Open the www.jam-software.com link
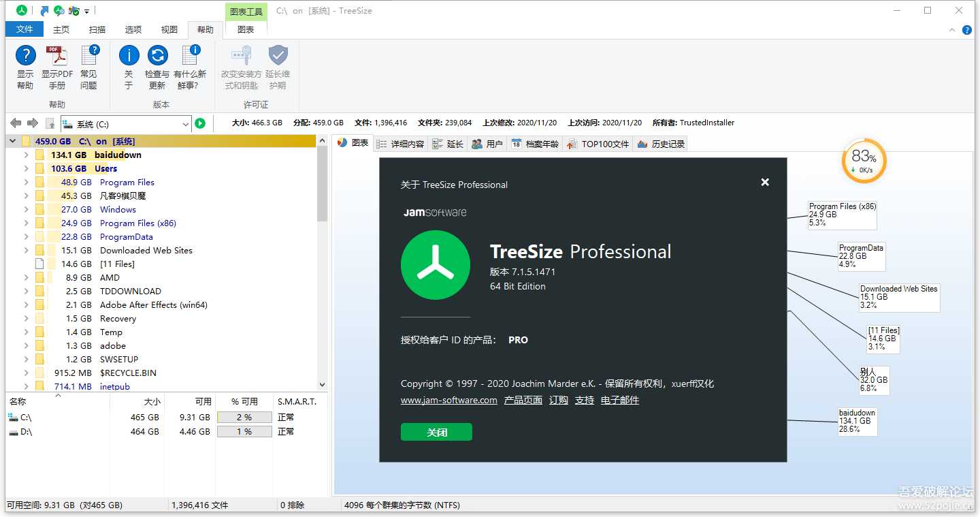 (449, 401)
